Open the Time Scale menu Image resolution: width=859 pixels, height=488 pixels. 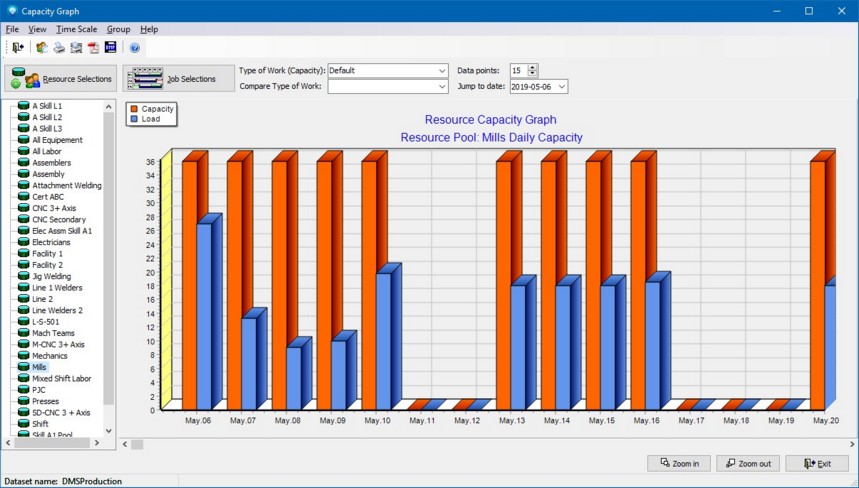click(76, 29)
